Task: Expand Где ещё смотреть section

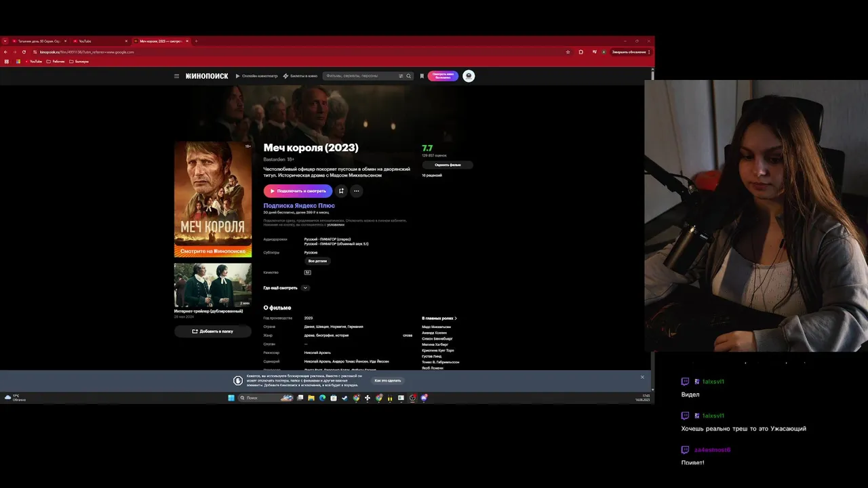Action: pos(286,288)
